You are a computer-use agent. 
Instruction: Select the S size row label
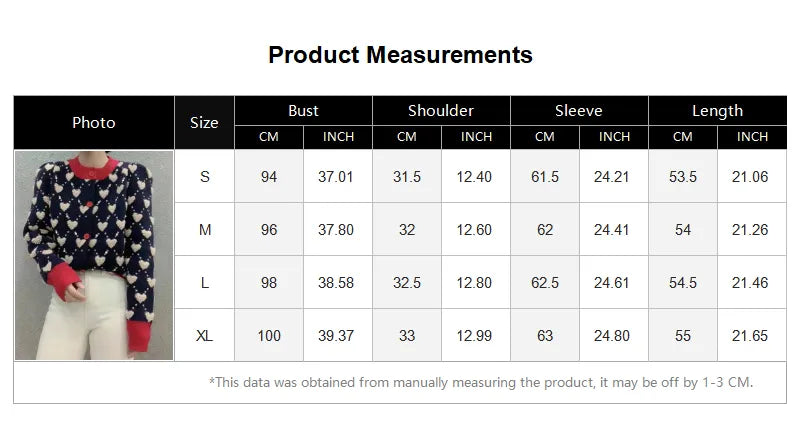(x=205, y=177)
